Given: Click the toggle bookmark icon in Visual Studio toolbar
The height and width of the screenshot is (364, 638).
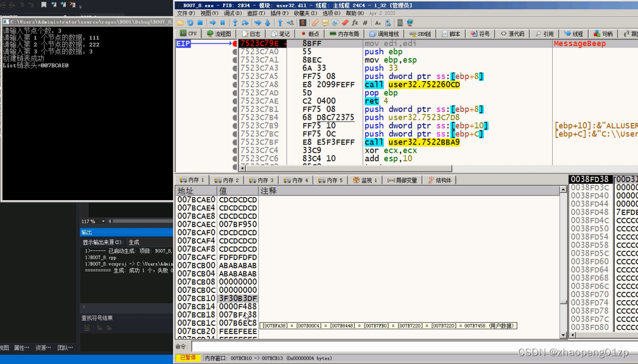Looking at the screenshot, I should click(x=44, y=4).
